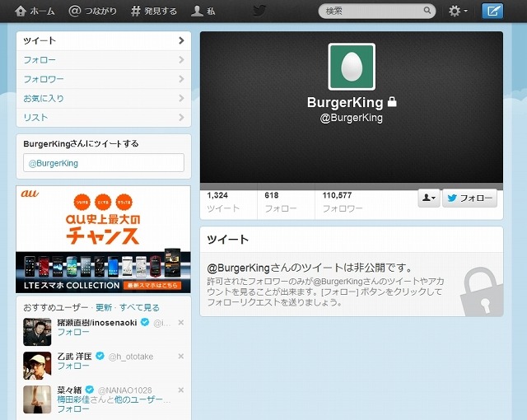Viewport: 527px width, 420px height.
Task: Click the egg profile avatar
Action: [x=352, y=67]
